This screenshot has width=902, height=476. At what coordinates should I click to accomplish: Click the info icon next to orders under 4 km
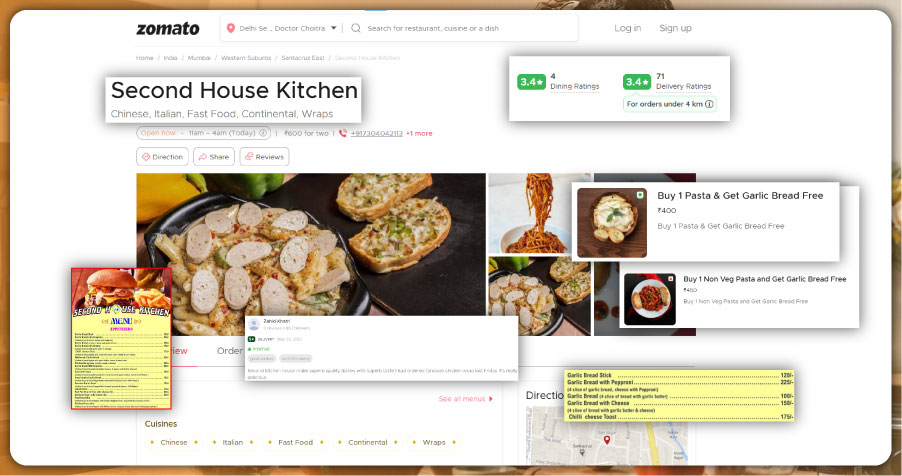[710, 104]
